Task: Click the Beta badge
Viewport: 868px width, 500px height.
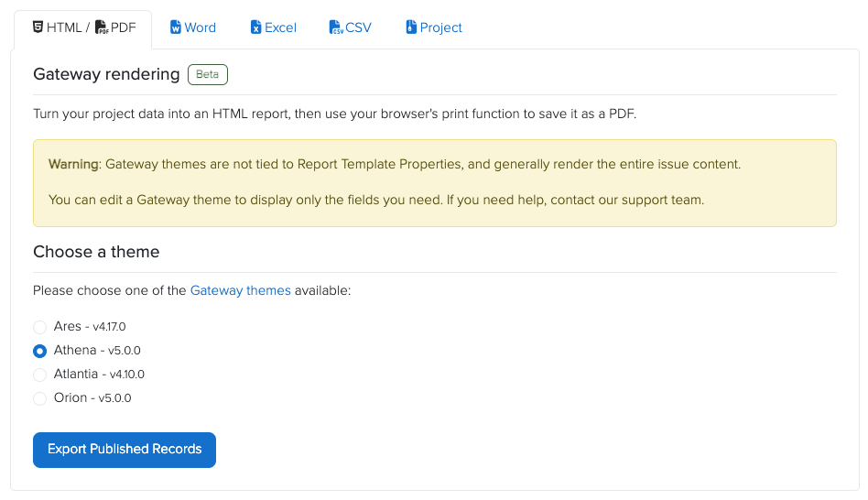Action: click(208, 75)
